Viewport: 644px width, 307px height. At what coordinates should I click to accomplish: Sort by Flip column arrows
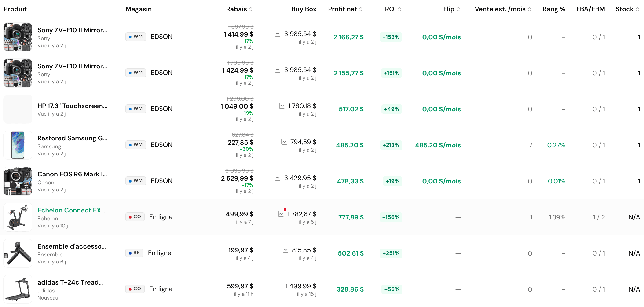click(458, 9)
